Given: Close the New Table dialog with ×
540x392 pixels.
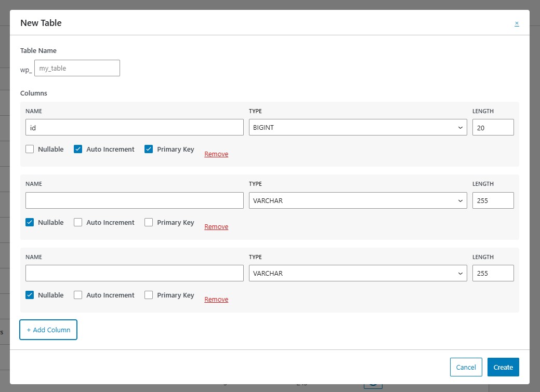Looking at the screenshot, I should coord(517,23).
